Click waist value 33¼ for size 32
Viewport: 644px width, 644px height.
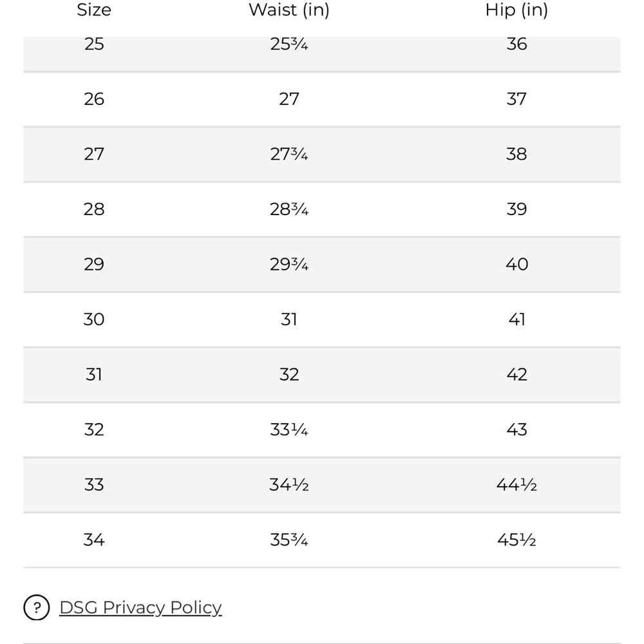pos(289,430)
